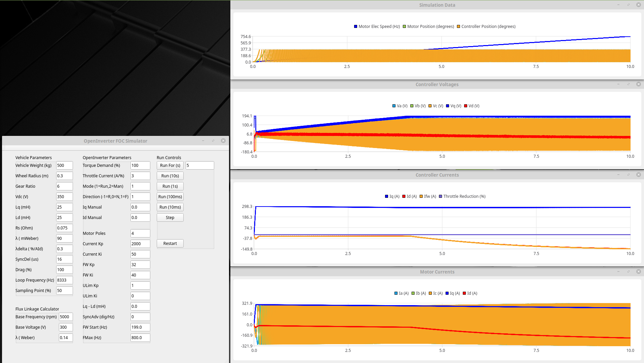The width and height of the screenshot is (644, 363).
Task: Click the Step button
Action: click(170, 218)
